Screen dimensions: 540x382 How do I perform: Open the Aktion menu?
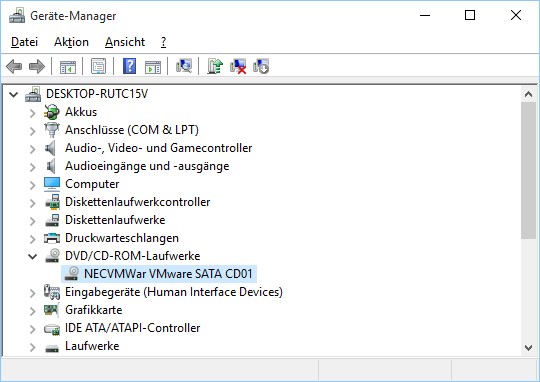[x=71, y=42]
